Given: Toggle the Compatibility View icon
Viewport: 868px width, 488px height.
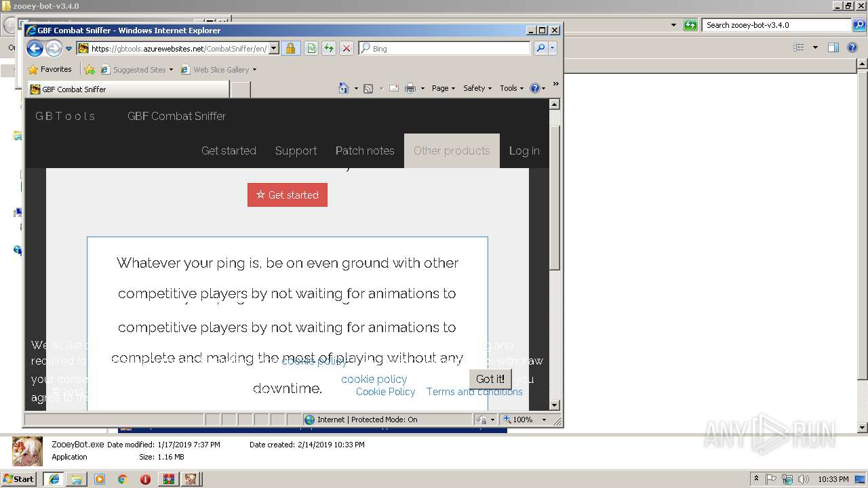Looking at the screenshot, I should [x=311, y=49].
